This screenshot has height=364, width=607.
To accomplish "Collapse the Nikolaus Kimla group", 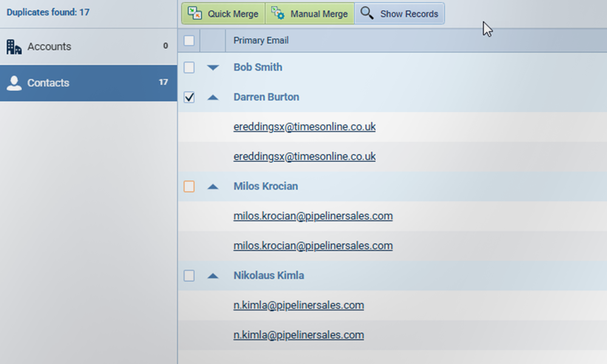I will 212,275.
